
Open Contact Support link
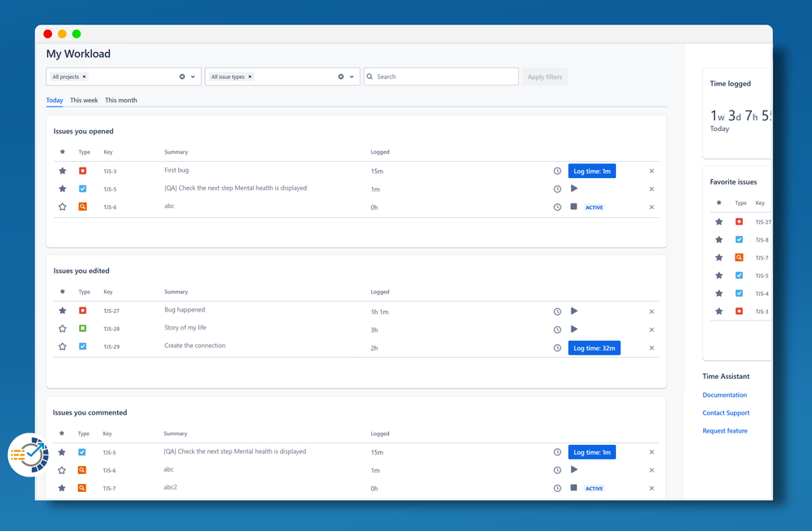coord(726,413)
